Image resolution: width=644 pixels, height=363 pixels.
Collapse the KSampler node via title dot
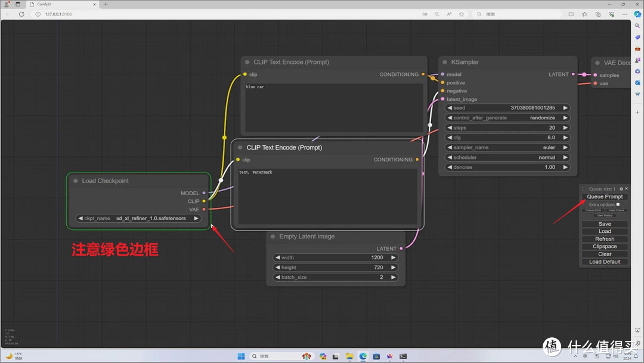click(445, 62)
